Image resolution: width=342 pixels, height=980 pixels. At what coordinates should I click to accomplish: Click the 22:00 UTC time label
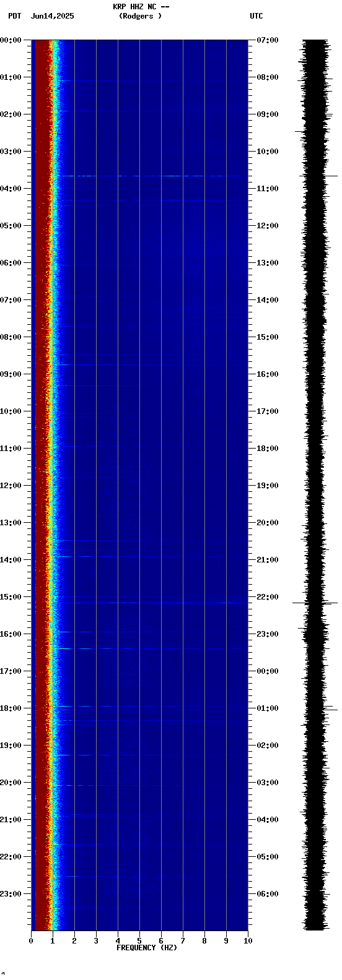tap(268, 597)
